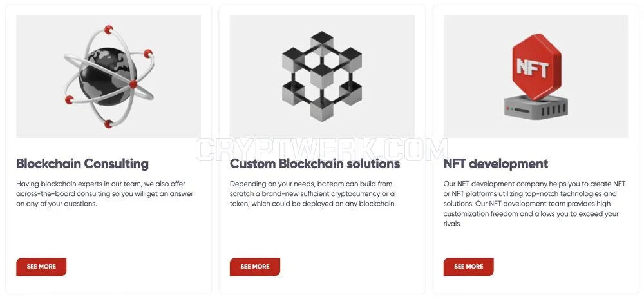Click the Blockchain Consulting description paragraph

coord(105,193)
